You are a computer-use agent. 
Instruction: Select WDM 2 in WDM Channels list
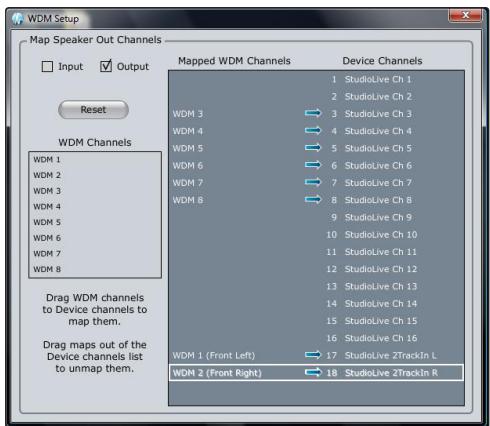(x=95, y=175)
